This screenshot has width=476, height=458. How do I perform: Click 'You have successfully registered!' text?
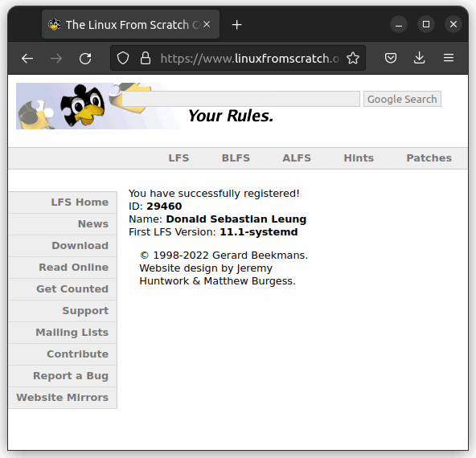(x=214, y=194)
